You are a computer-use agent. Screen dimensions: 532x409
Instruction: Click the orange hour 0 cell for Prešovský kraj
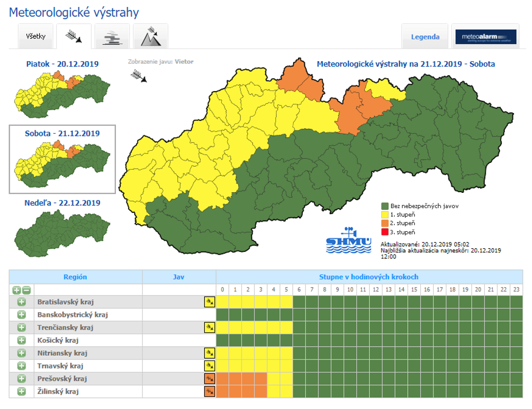(x=222, y=379)
